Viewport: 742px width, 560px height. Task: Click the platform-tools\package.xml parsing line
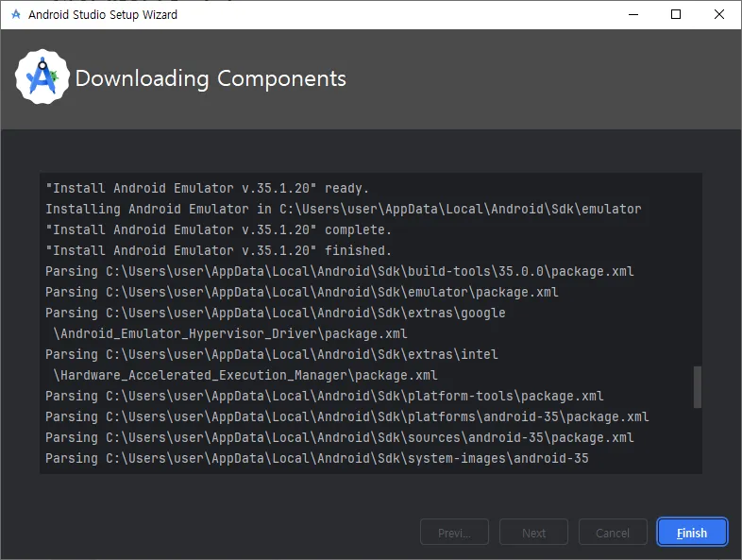click(x=324, y=397)
